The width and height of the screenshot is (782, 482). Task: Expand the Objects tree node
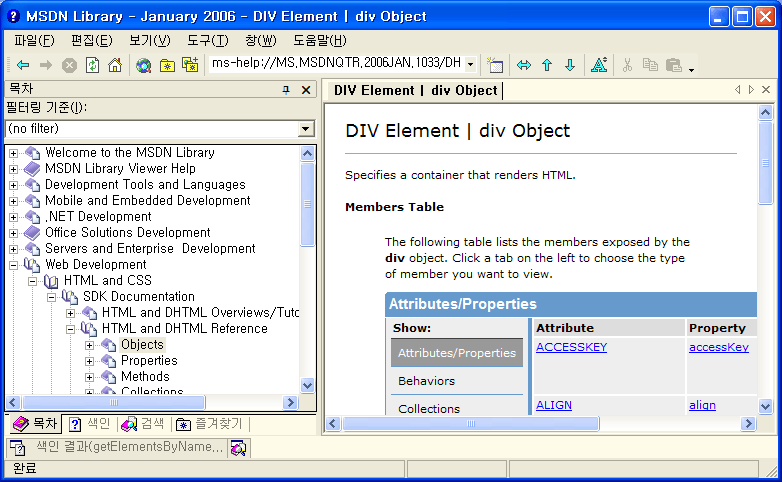[90, 345]
